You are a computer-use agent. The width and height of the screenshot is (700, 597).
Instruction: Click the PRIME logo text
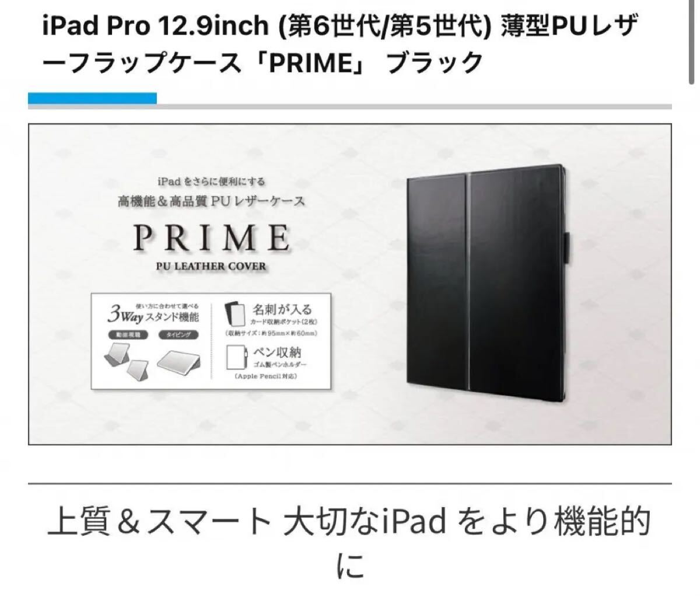pos(211,238)
